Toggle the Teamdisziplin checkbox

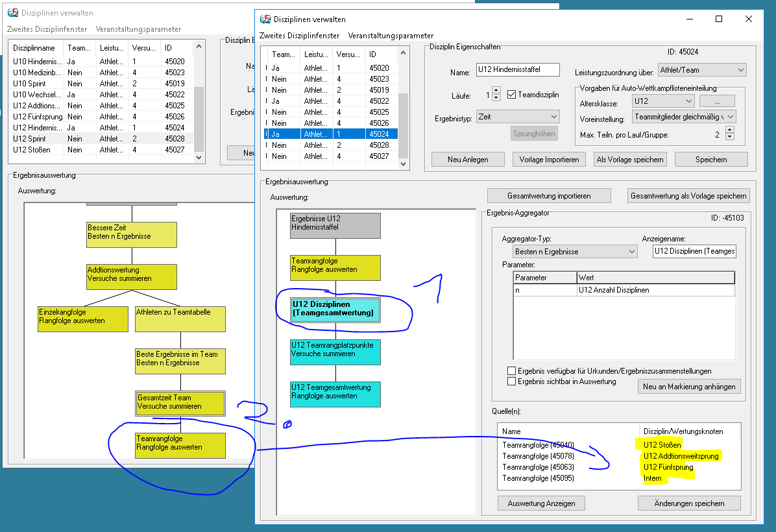(512, 95)
